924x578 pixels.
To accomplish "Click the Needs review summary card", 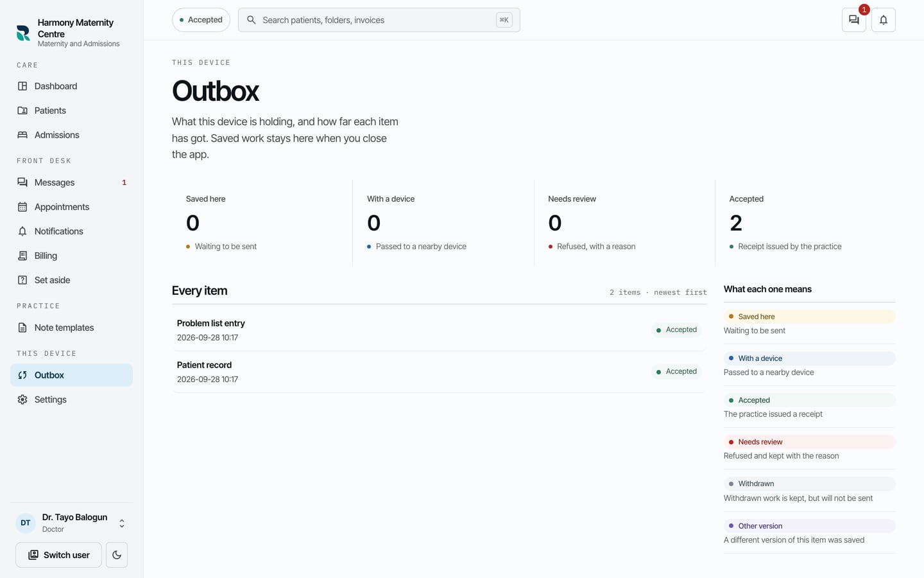I will 624,223.
